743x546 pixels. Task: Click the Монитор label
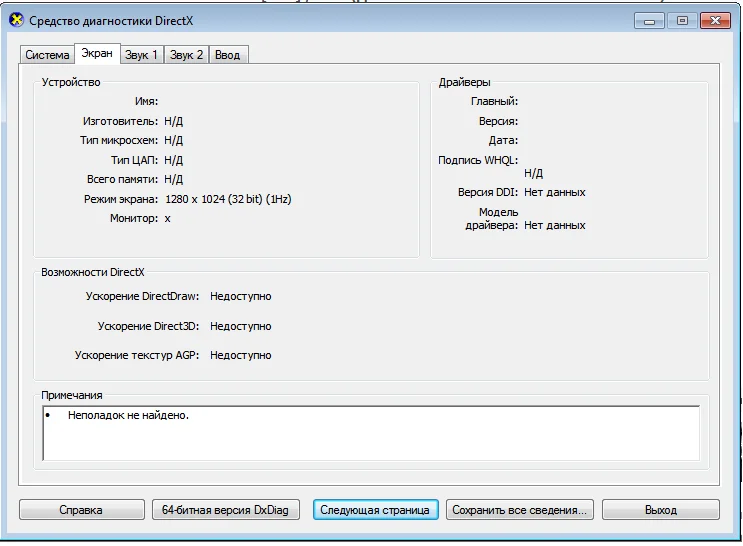click(134, 218)
